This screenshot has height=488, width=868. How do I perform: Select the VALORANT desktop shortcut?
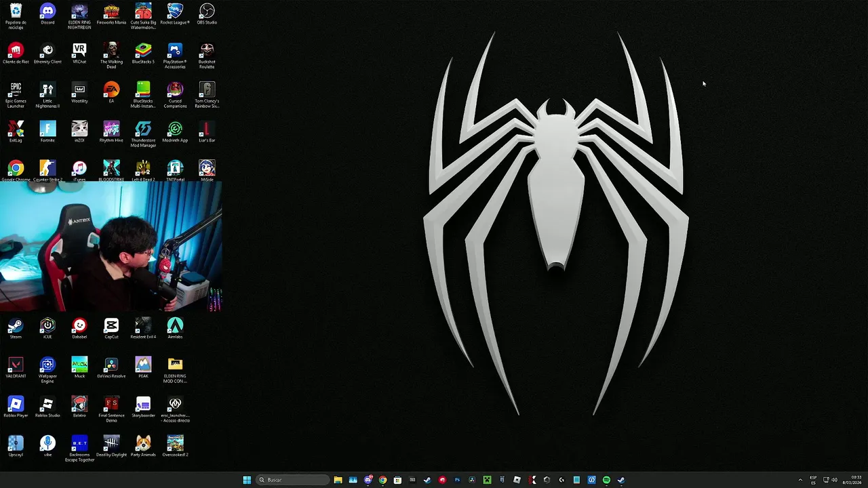[x=16, y=368]
